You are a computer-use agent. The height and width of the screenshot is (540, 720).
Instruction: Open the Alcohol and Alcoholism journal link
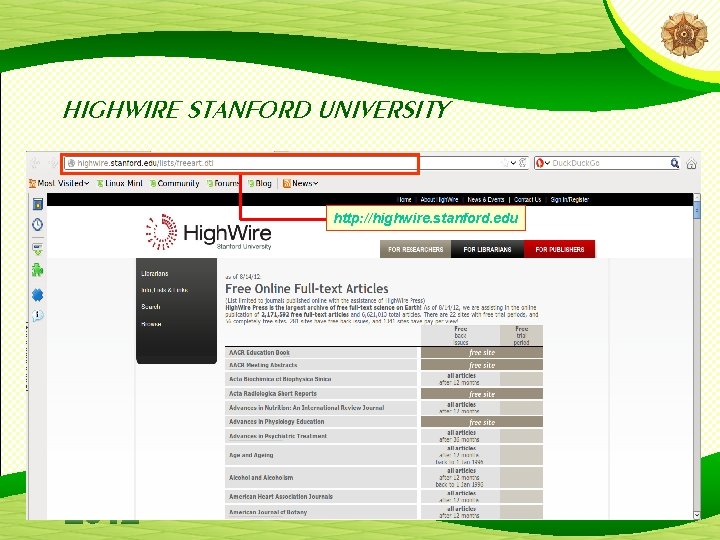(261, 478)
